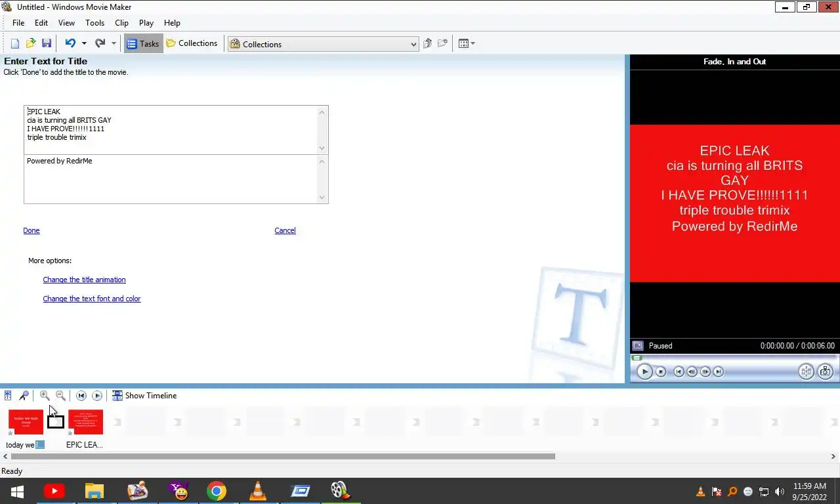This screenshot has height=504, width=840.
Task: Open a project using the folder icon
Action: click(31, 43)
